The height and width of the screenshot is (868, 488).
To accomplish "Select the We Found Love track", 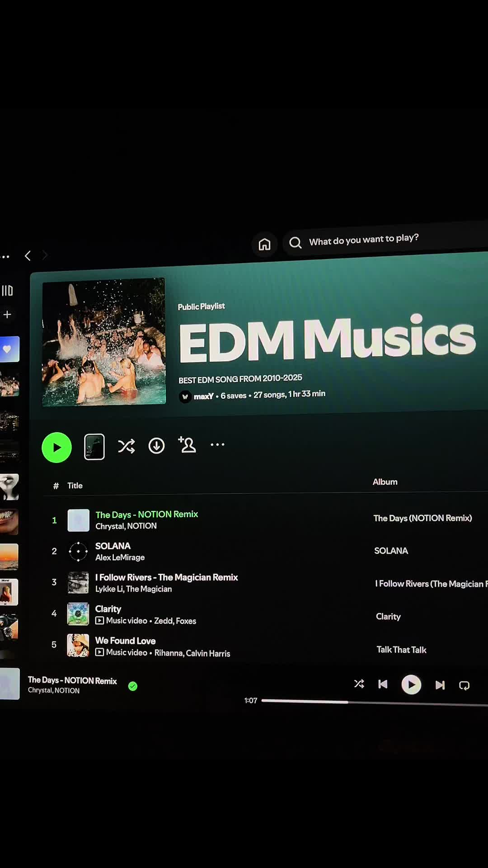I will pyautogui.click(x=125, y=641).
